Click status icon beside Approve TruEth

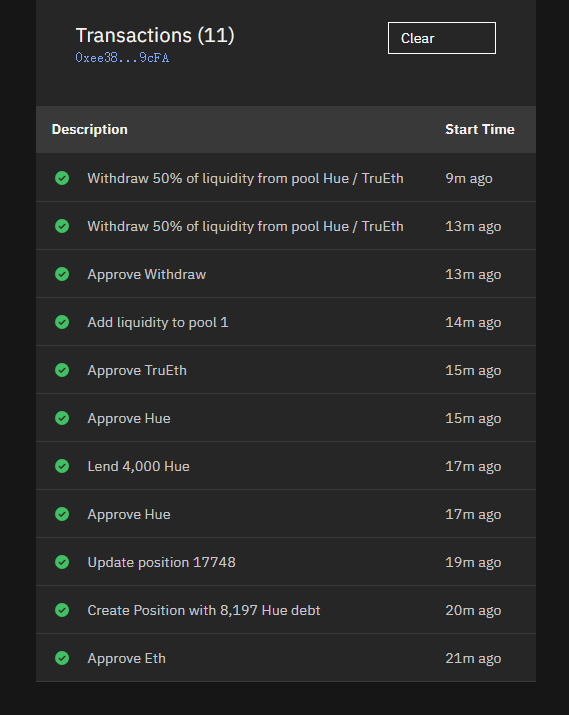coord(62,370)
